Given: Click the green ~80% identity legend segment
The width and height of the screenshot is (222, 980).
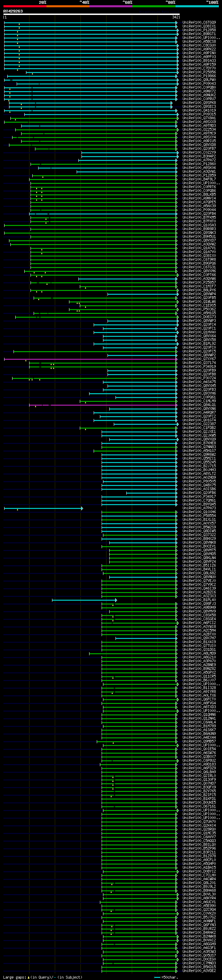Looking at the screenshot, I should tap(154, 6).
